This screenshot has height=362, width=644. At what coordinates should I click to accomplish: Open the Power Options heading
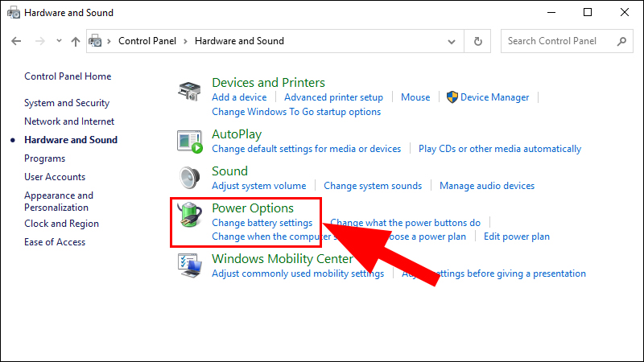point(252,208)
